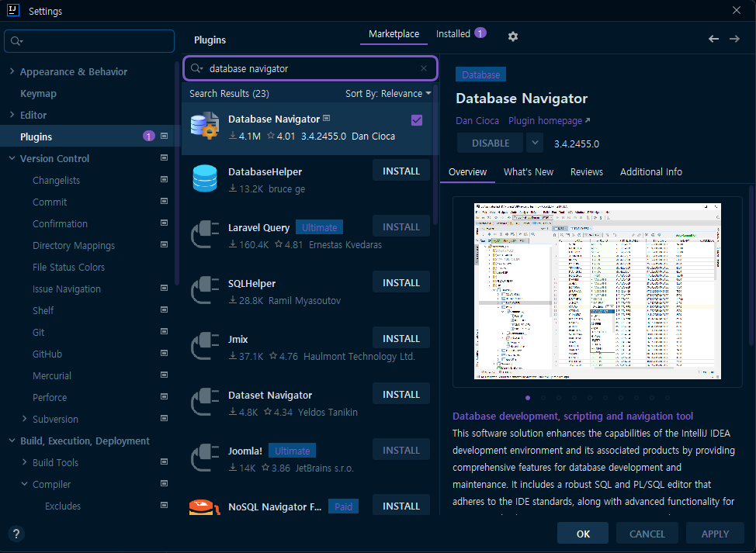Click the Jmix plugin icon
756x553 pixels.
(x=205, y=346)
